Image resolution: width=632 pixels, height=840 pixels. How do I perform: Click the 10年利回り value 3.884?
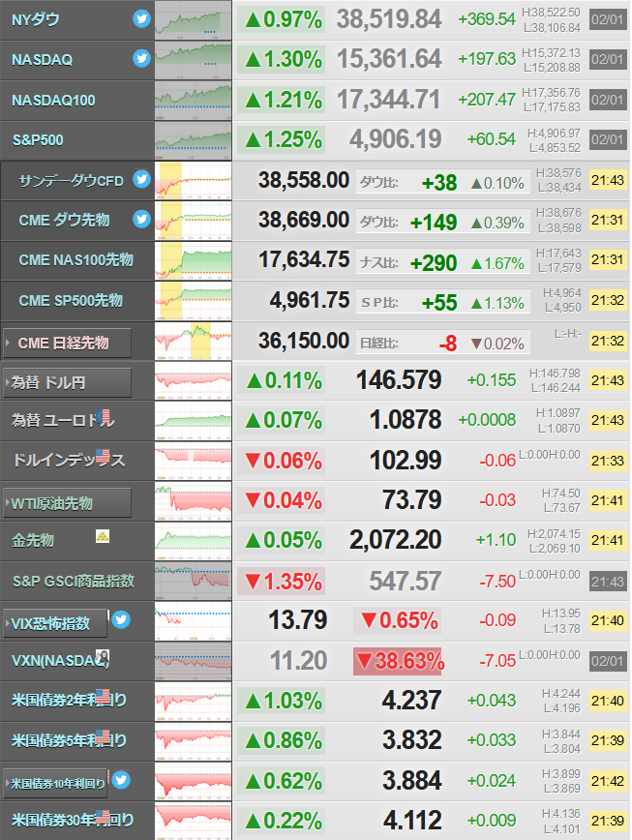click(412, 780)
